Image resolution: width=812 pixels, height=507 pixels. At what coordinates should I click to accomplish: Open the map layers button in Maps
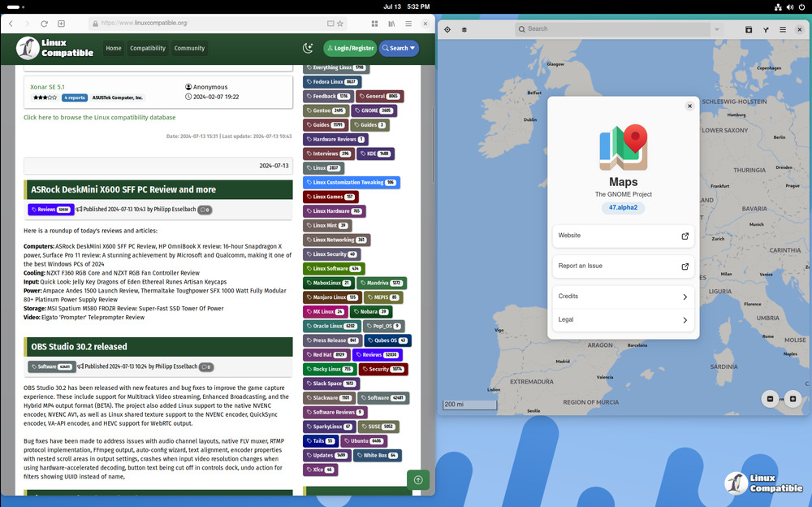[464, 29]
